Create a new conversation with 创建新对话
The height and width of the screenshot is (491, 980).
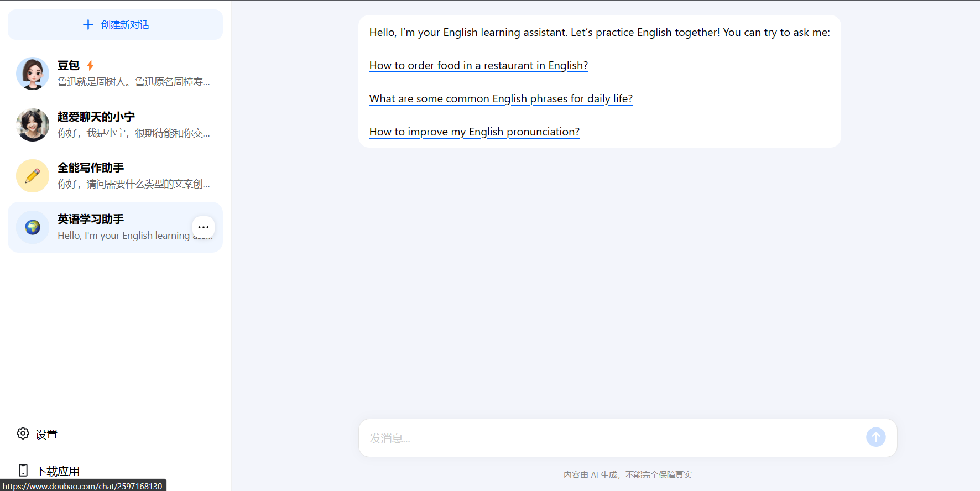tap(125, 25)
